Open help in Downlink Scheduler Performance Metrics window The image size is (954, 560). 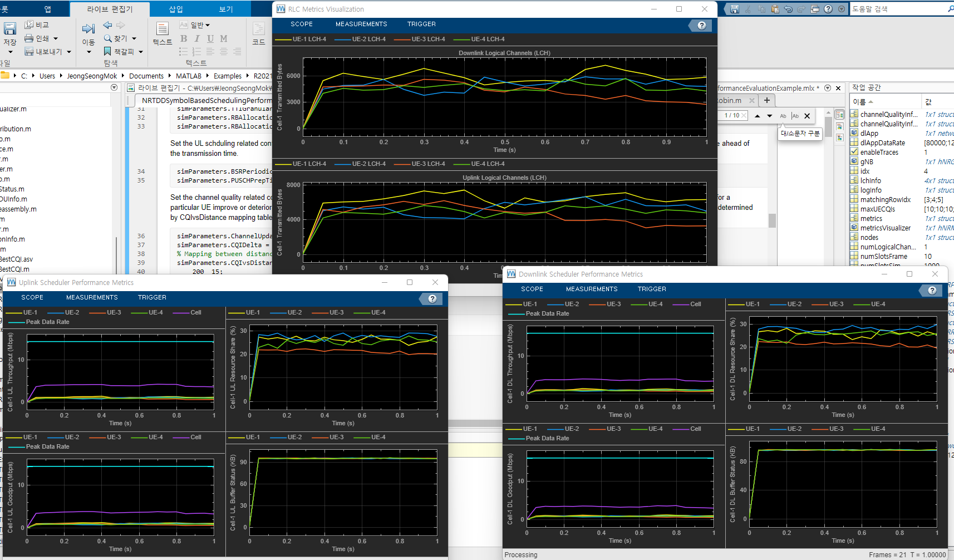point(932,290)
